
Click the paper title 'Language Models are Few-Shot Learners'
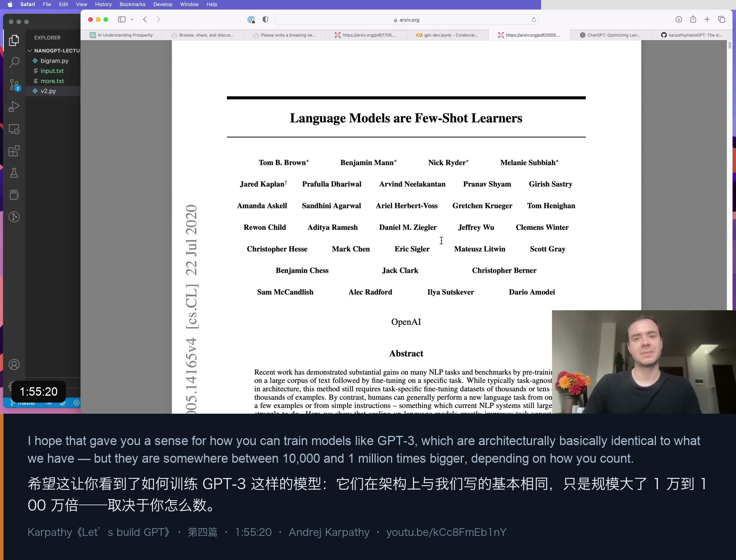click(x=406, y=118)
